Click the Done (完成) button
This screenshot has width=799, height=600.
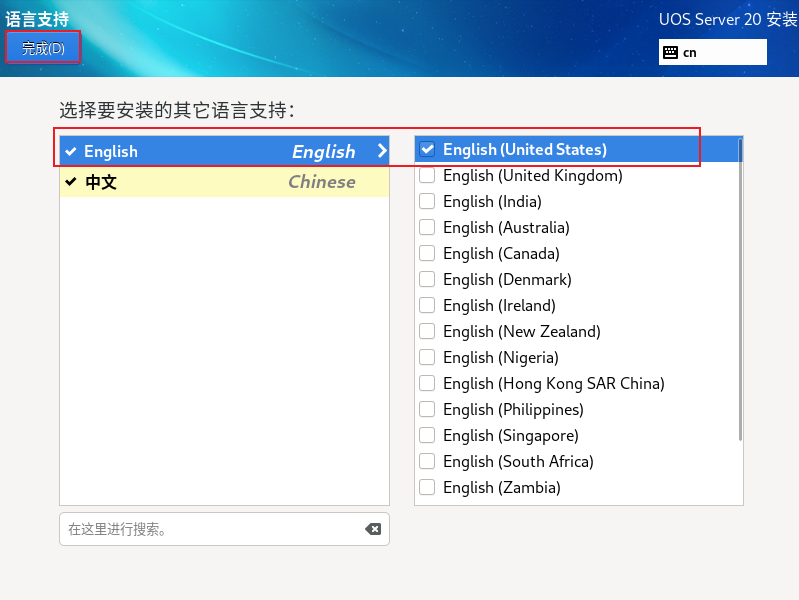[43, 48]
